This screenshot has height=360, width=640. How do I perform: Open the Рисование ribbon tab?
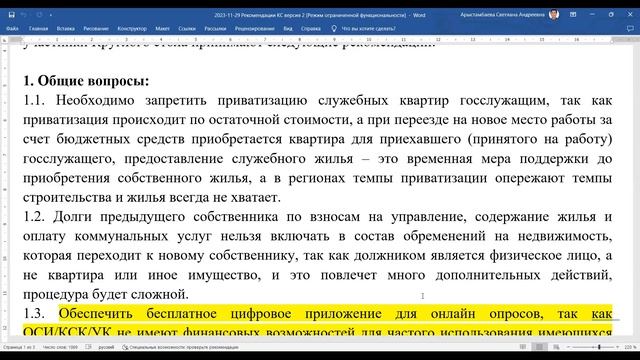[x=96, y=29]
